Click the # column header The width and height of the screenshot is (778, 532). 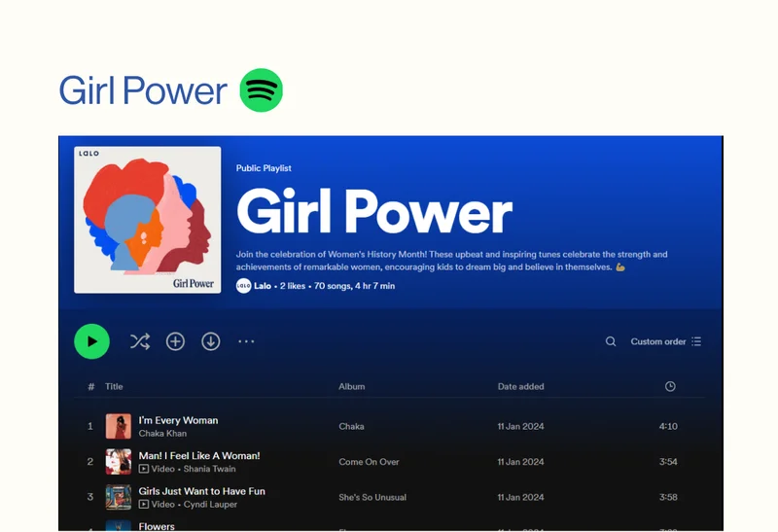90,386
